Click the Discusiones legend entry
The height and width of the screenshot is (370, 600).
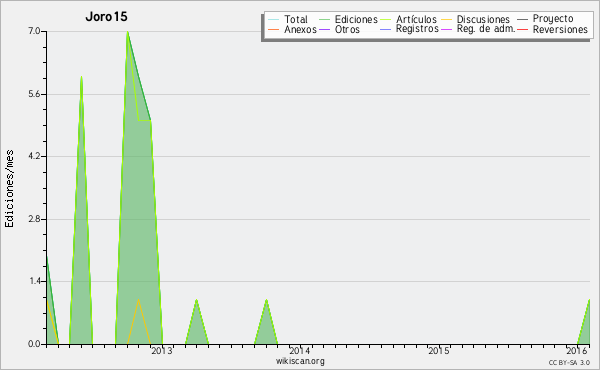[475, 19]
